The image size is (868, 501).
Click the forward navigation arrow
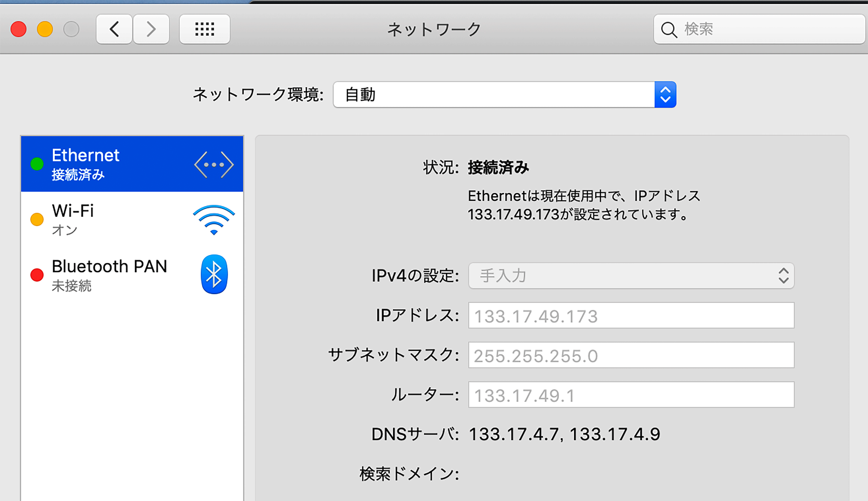(151, 29)
